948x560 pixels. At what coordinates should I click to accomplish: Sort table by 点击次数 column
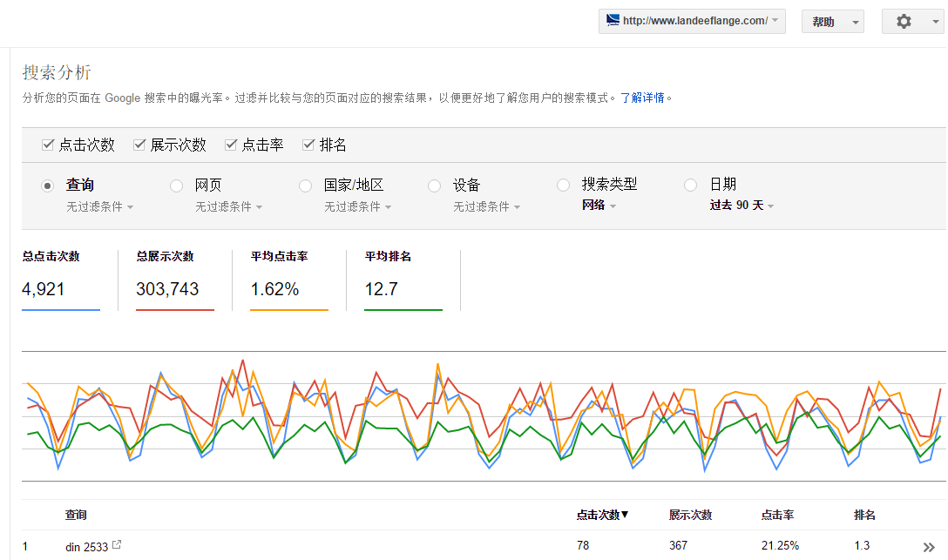pyautogui.click(x=602, y=515)
